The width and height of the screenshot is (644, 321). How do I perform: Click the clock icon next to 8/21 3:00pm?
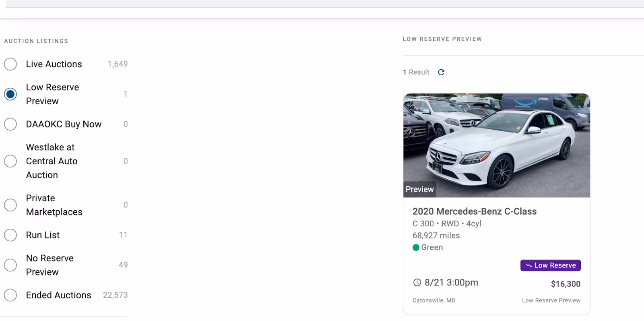[417, 283]
